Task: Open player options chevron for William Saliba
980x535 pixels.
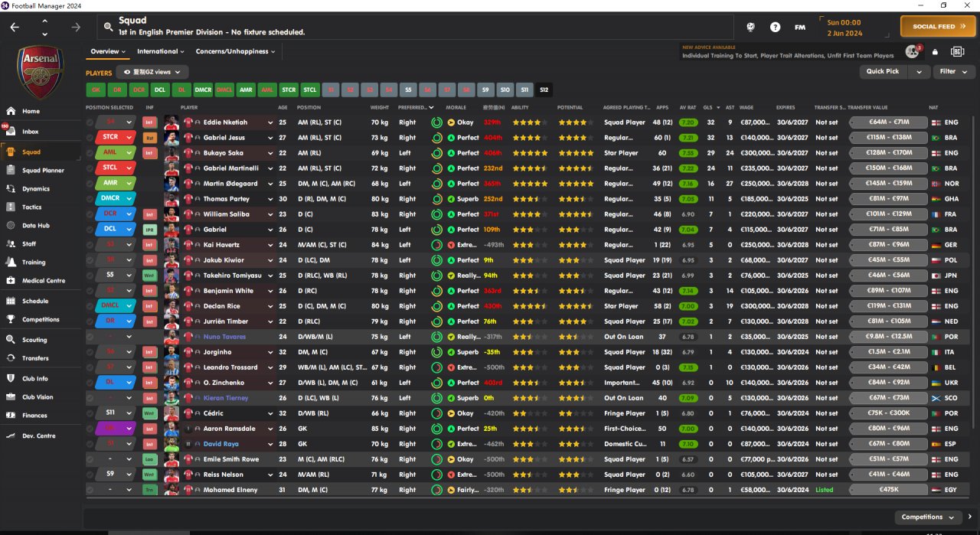Action: [270, 214]
